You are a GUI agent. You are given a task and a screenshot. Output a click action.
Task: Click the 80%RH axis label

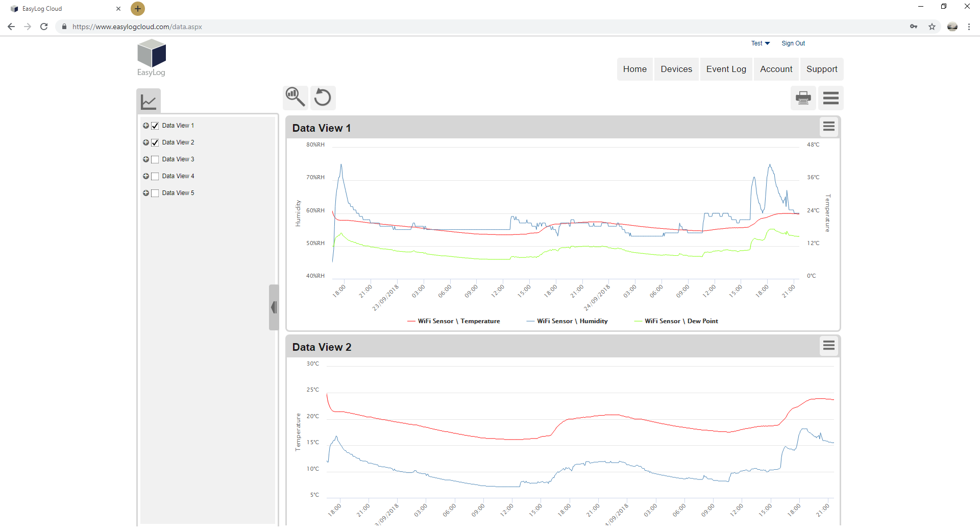coord(315,144)
